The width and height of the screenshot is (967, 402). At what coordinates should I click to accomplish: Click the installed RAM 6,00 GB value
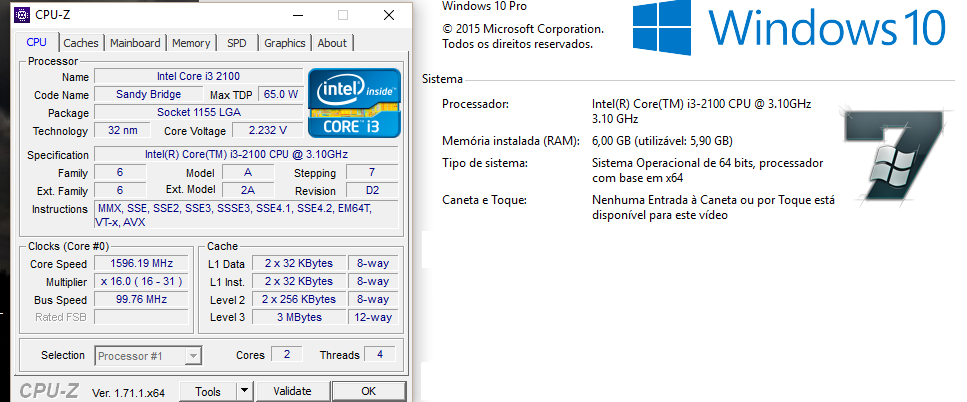tap(662, 141)
